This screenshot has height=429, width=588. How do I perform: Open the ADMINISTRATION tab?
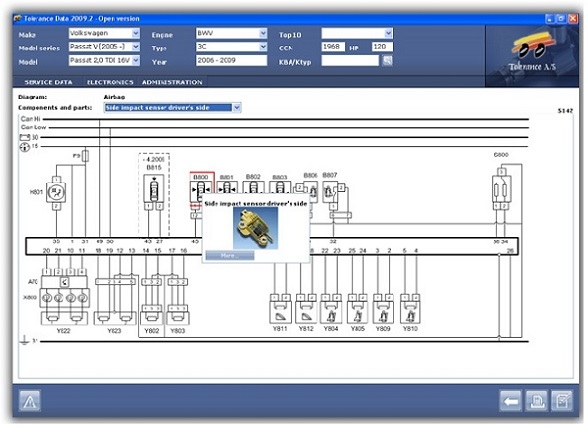coord(172,82)
